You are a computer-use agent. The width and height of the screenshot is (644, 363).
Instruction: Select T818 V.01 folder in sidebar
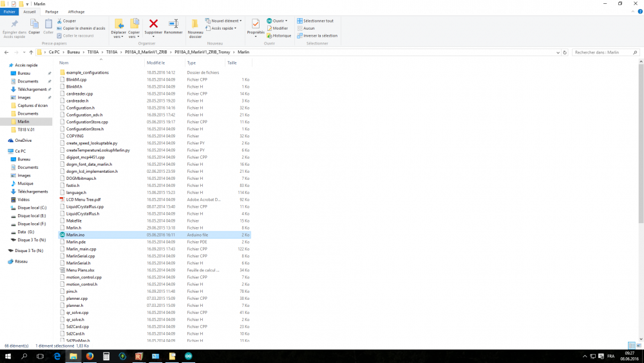pyautogui.click(x=26, y=130)
